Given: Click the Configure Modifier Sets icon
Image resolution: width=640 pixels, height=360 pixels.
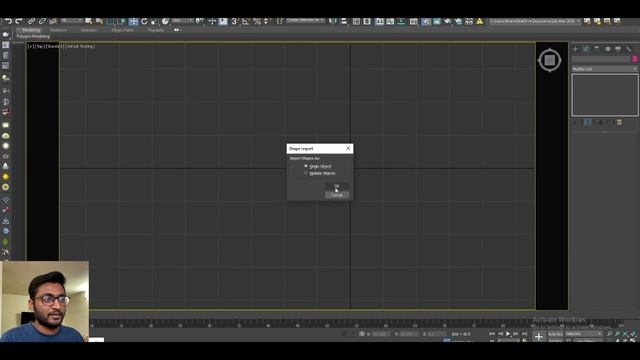Looking at the screenshot, I should pos(620,122).
